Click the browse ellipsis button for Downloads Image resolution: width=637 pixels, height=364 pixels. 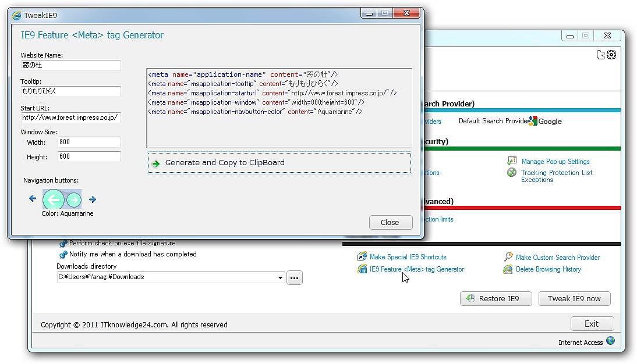(295, 278)
